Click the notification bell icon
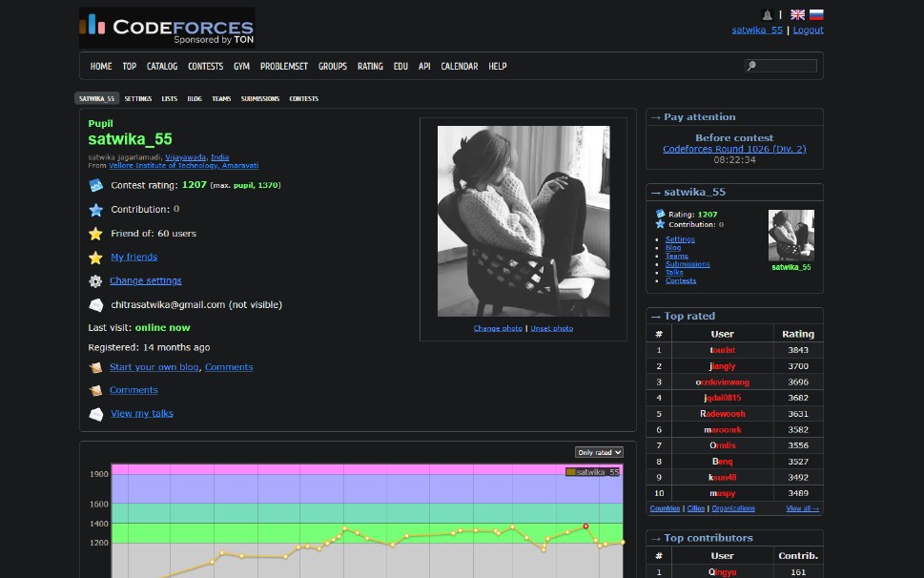This screenshot has height=578, width=924. point(767,15)
